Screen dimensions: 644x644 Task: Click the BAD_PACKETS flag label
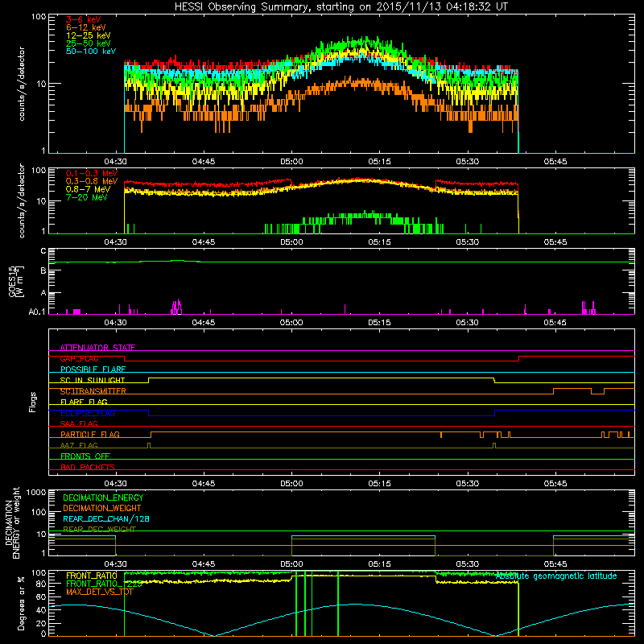pyautogui.click(x=88, y=468)
